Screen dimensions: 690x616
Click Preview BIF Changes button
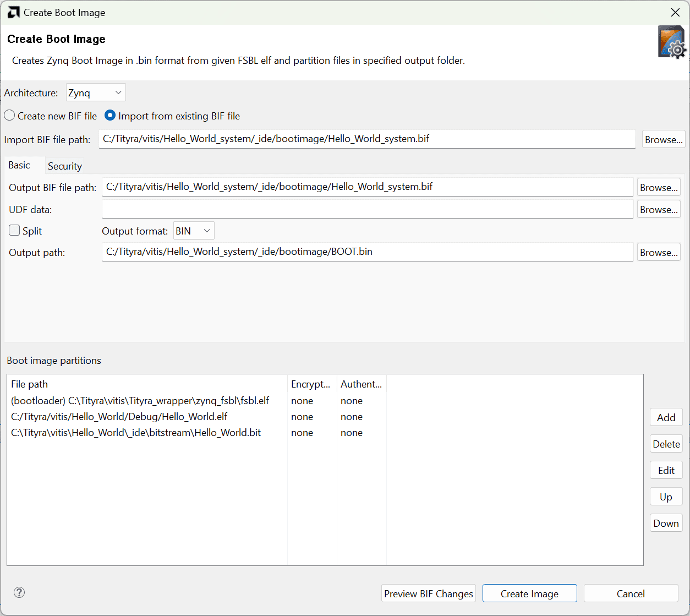(x=428, y=593)
